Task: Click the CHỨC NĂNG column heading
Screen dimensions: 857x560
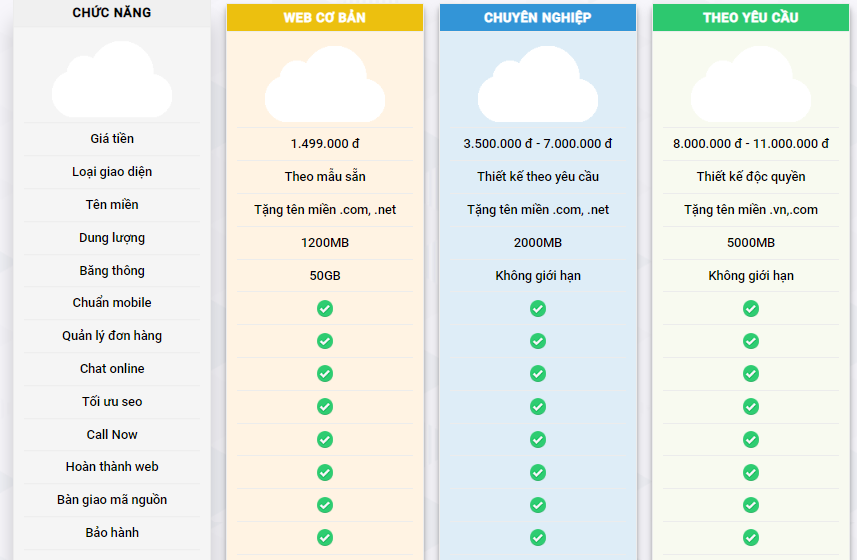Action: [x=112, y=13]
